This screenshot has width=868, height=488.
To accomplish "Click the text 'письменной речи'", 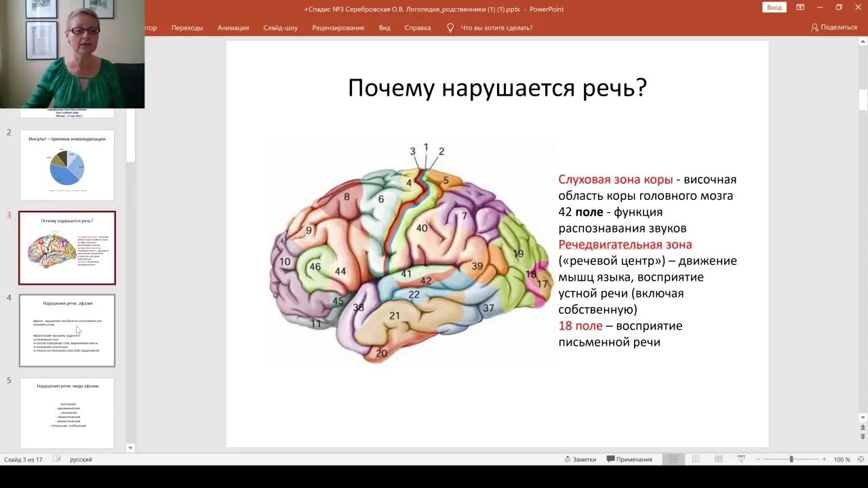I will pos(609,342).
